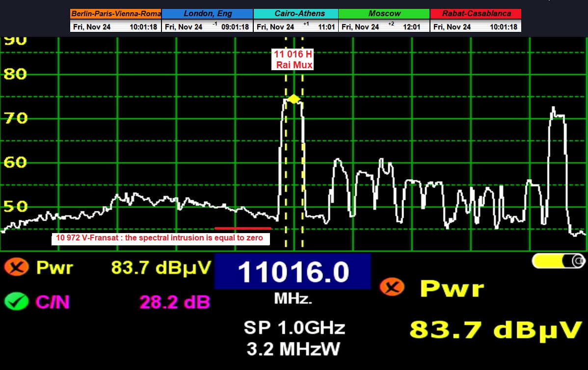Click the 10 972 V-Fransat annotation text
588x370 pixels.
coord(161,238)
